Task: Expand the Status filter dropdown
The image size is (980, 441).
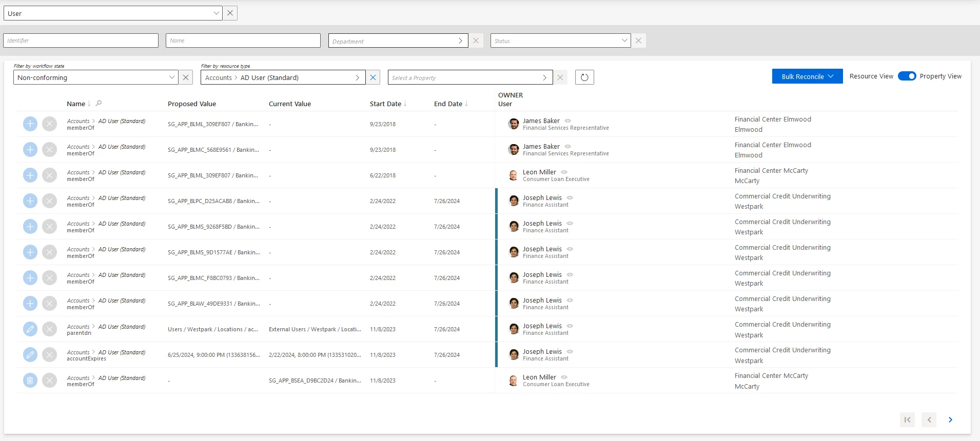Action: [561, 41]
